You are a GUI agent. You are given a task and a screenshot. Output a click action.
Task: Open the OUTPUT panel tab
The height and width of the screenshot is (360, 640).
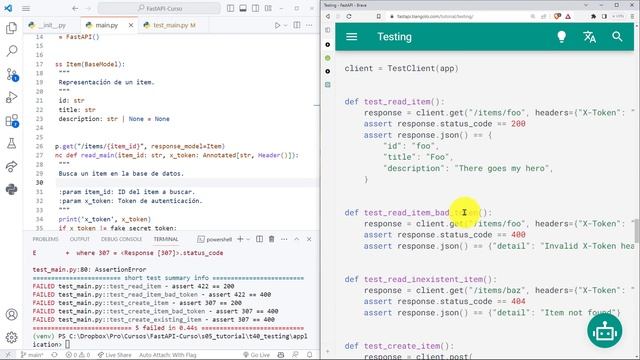point(80,239)
